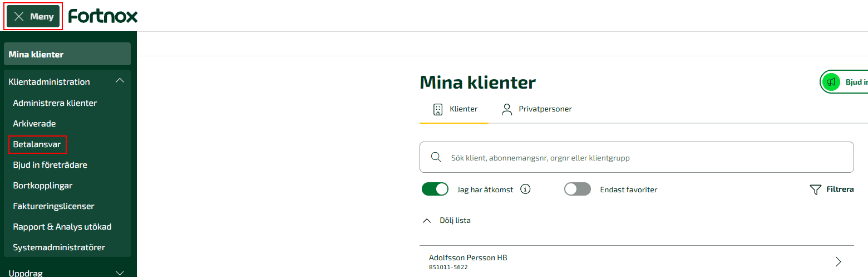Collapse the Klientadministration section
The image size is (868, 277).
[x=120, y=81]
